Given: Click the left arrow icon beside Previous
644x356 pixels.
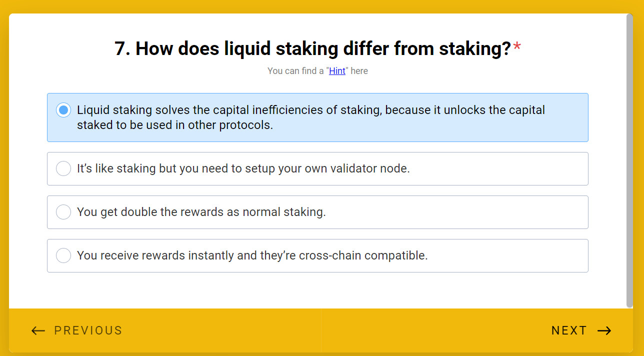Looking at the screenshot, I should (38, 330).
